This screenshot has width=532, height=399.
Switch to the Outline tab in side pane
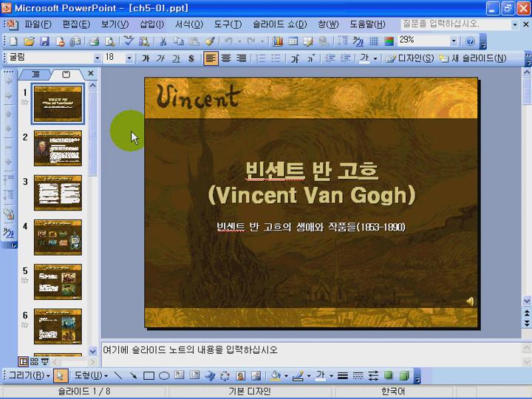35,74
